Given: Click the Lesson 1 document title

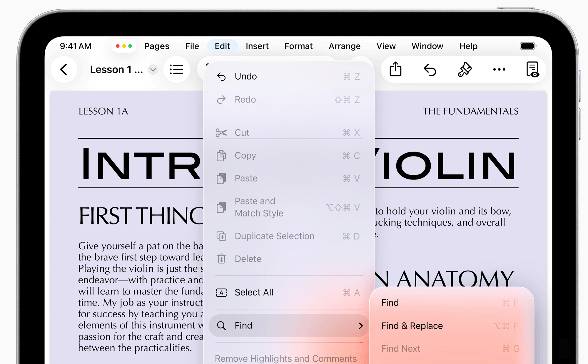Looking at the screenshot, I should coord(116,70).
